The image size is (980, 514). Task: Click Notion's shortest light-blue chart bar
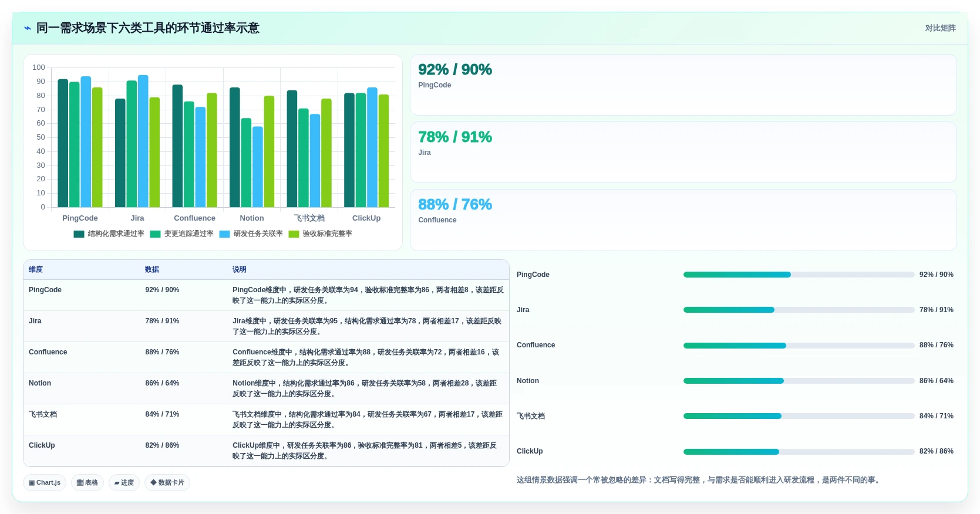(x=258, y=167)
